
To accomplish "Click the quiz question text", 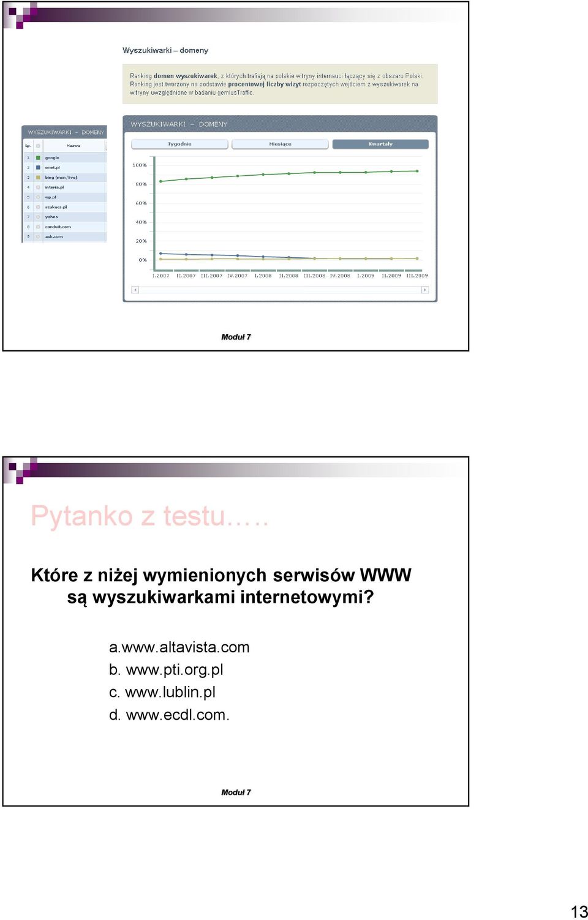I will coord(221,586).
